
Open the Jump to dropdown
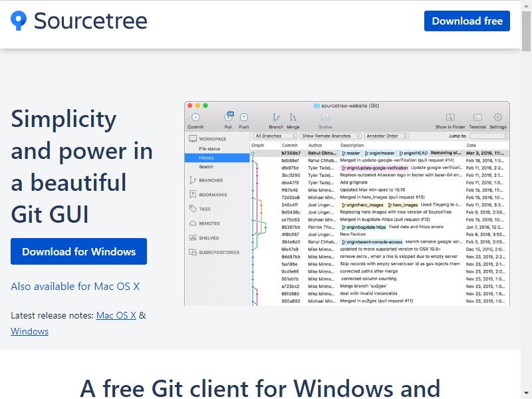pos(489,136)
